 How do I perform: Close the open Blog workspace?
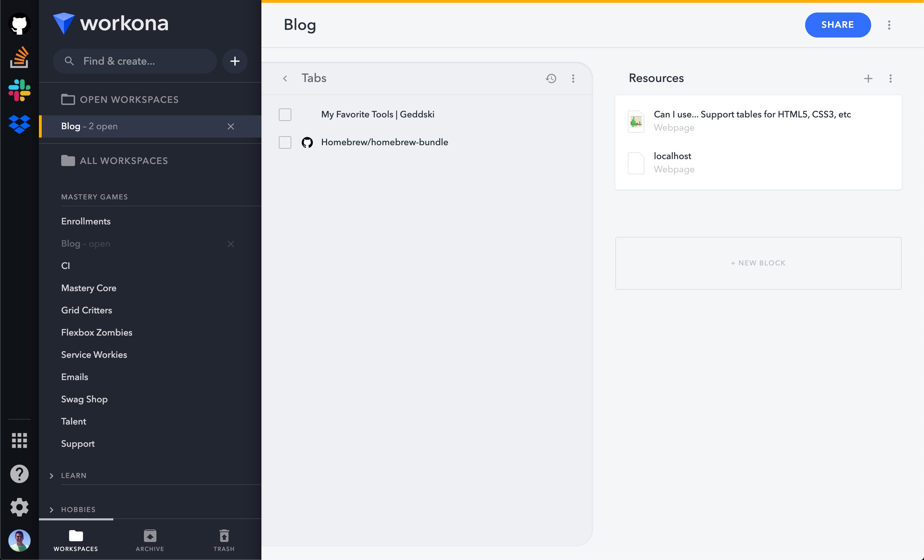[x=230, y=126]
